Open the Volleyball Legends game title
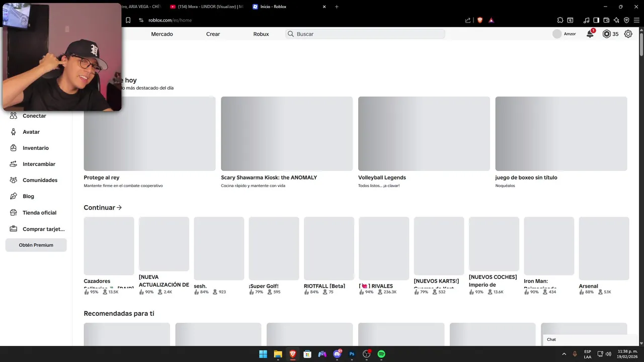The width and height of the screenshot is (644, 362). click(382, 177)
